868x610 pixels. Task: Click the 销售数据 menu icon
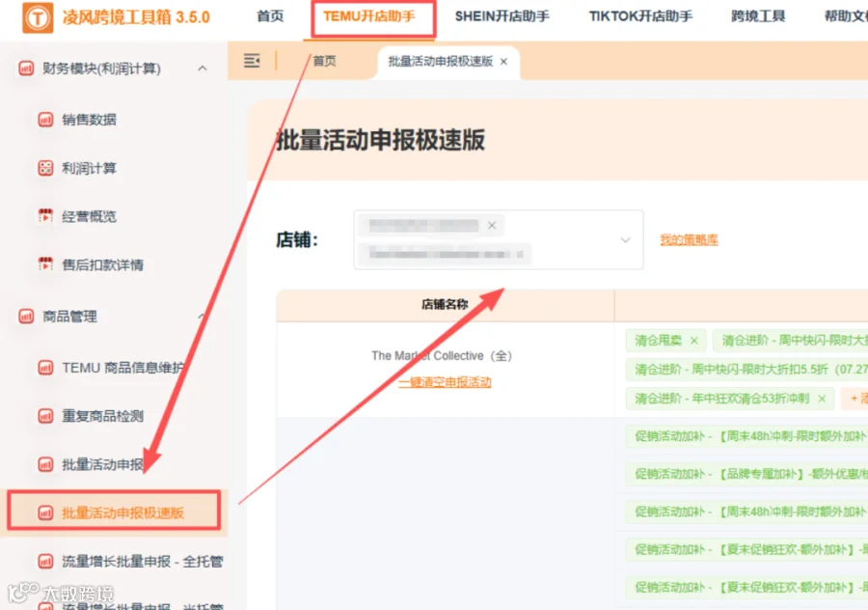coord(45,119)
